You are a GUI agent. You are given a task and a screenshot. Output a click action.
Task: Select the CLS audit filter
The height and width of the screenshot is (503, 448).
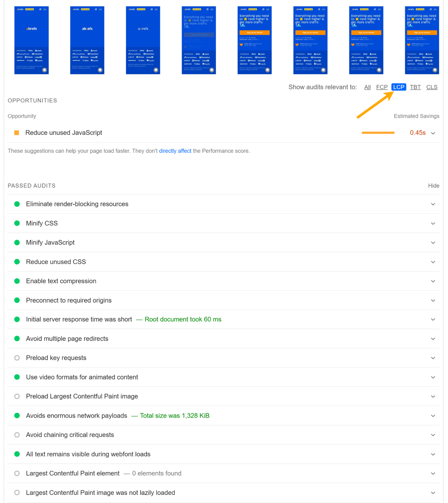point(432,87)
